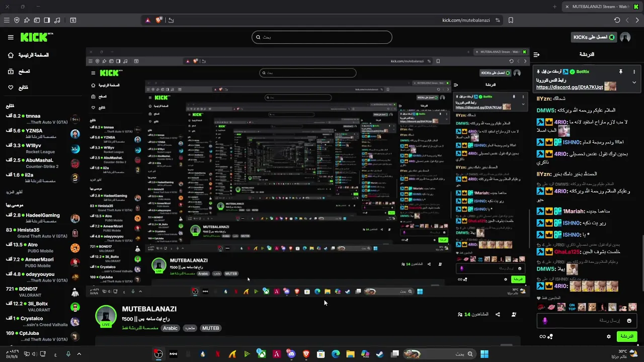Open Steam from the taskbar
Viewport: 644px width, 362px height.
(x=379, y=354)
